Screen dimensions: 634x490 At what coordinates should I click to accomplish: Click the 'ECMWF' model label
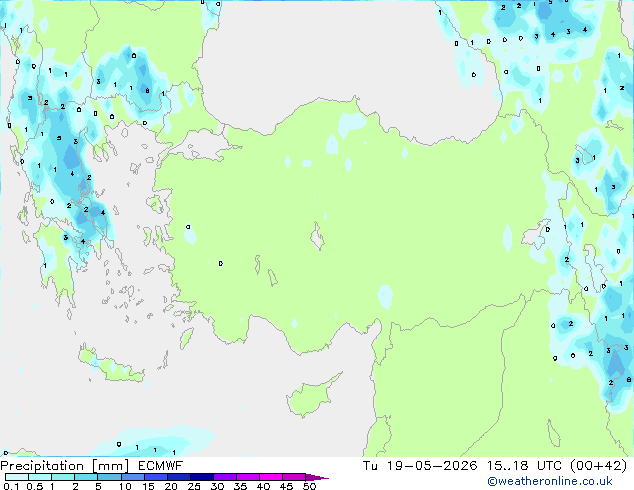[161, 466]
